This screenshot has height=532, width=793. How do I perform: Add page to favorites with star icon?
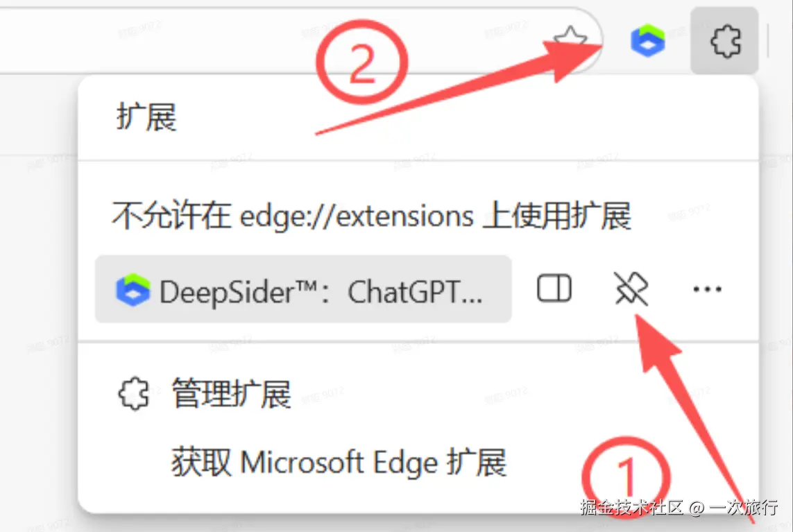click(x=570, y=40)
